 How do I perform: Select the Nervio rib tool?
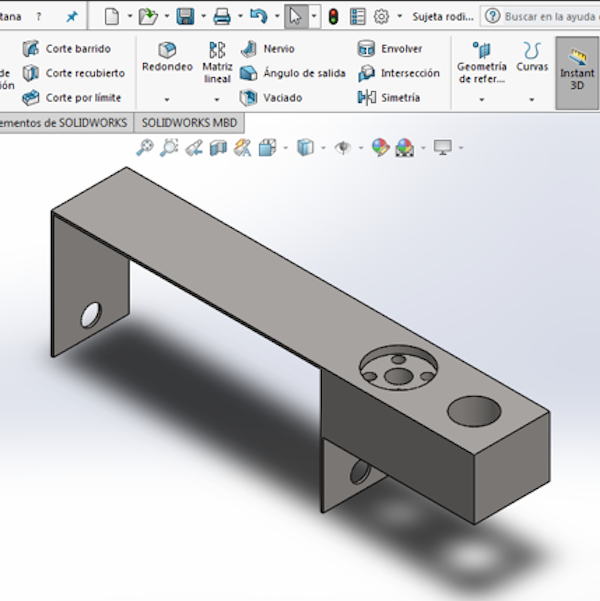267,49
